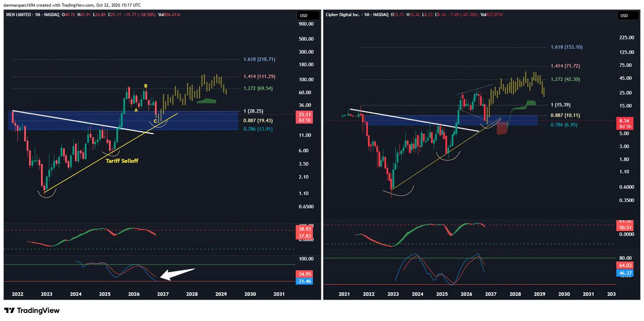The height and width of the screenshot is (321, 644).
Task: Select the 1.414 (111.29) Fibonacci label
Action: pyautogui.click(x=258, y=77)
